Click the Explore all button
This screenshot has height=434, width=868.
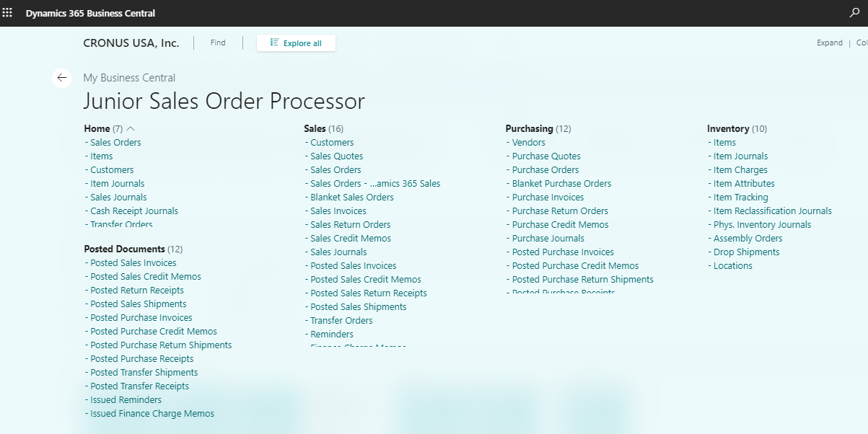pyautogui.click(x=296, y=43)
